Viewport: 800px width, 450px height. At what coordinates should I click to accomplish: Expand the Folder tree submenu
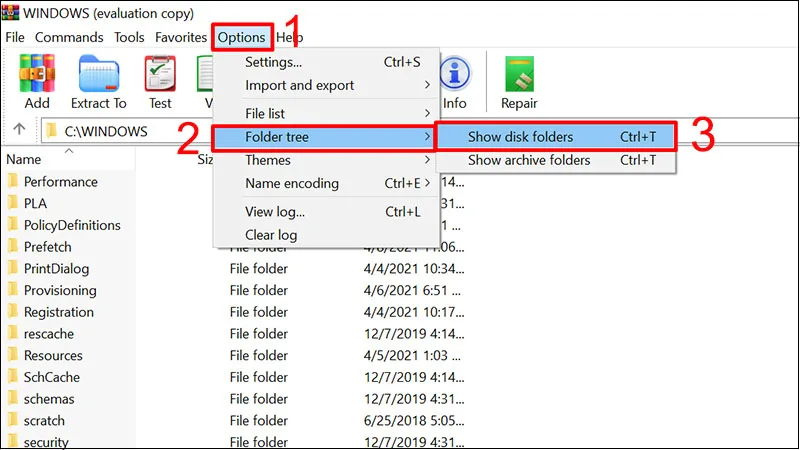[x=324, y=137]
